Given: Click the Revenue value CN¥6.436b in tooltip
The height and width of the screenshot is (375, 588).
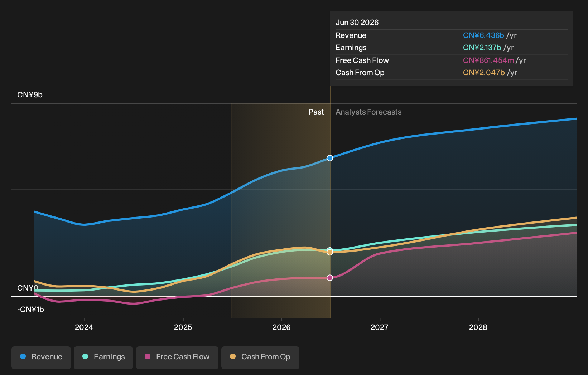Looking at the screenshot, I should coord(483,35).
